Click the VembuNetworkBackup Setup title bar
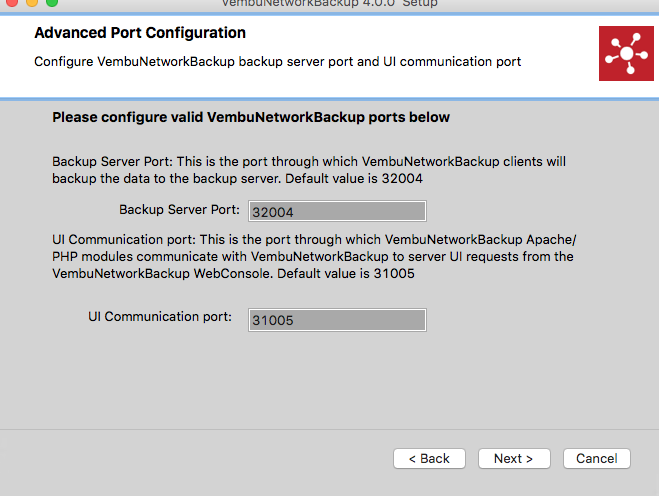This screenshot has width=659, height=496. 330,3
